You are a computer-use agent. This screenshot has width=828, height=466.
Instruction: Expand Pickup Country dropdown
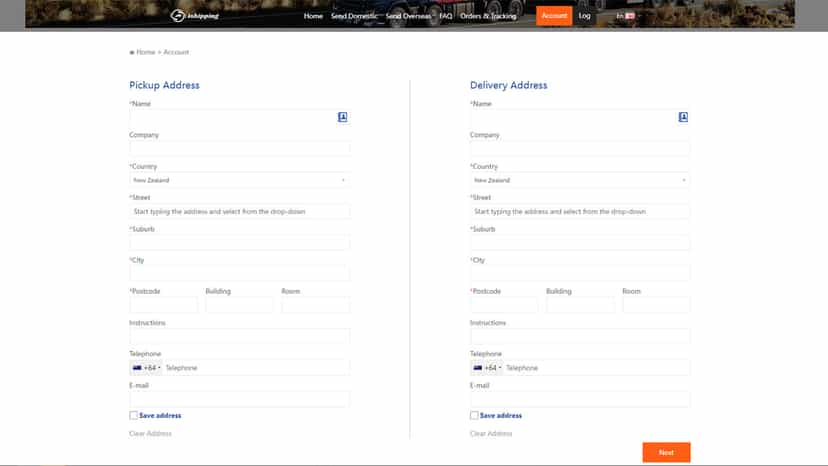pyautogui.click(x=239, y=180)
